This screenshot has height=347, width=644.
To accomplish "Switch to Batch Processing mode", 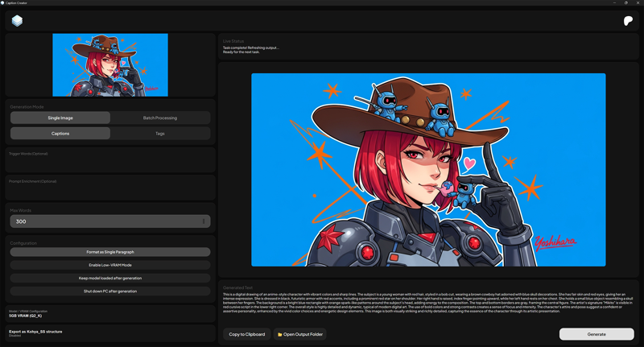I will pyautogui.click(x=160, y=118).
